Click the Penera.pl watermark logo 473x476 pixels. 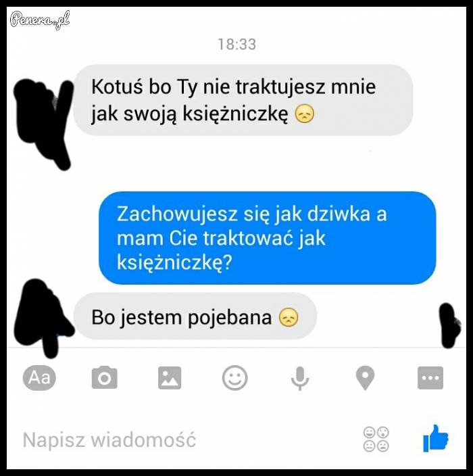[x=40, y=20]
